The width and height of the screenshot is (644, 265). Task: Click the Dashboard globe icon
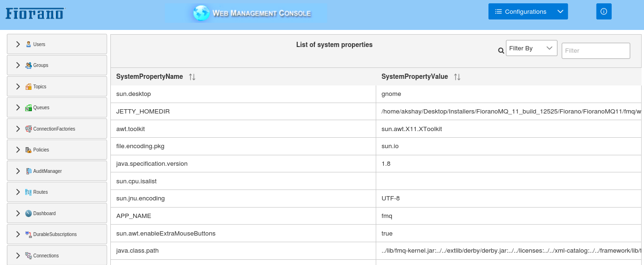click(29, 213)
